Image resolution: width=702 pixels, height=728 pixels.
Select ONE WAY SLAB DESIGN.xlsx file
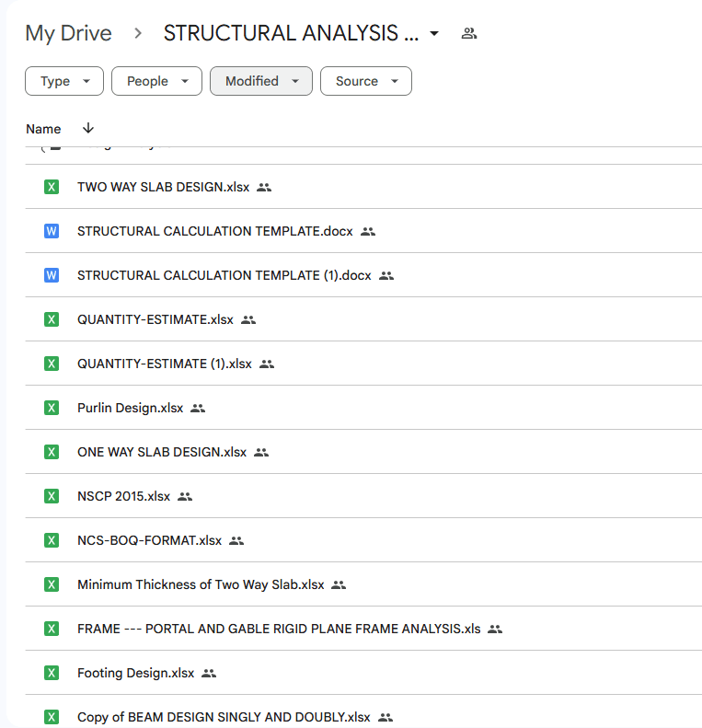(x=162, y=452)
